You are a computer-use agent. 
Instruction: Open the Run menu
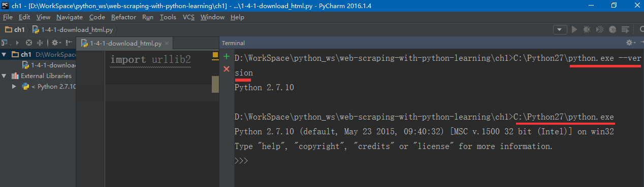[x=148, y=17]
